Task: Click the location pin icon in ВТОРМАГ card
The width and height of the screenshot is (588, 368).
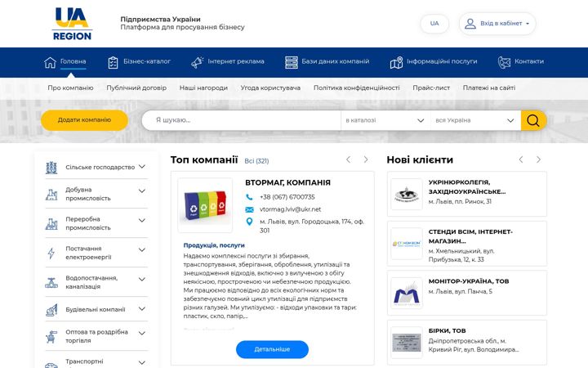Action: click(249, 222)
